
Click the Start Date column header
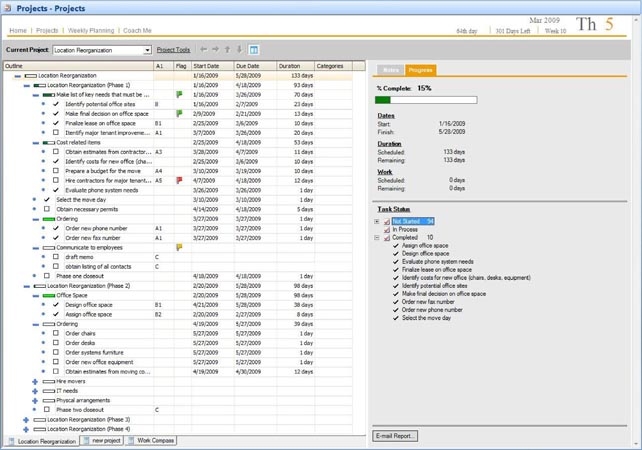tap(213, 66)
